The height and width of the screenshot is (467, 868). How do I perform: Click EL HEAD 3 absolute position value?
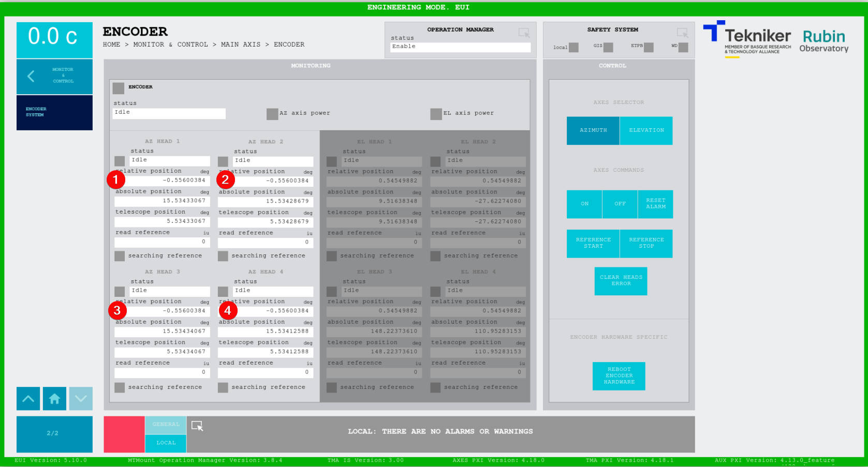click(374, 332)
